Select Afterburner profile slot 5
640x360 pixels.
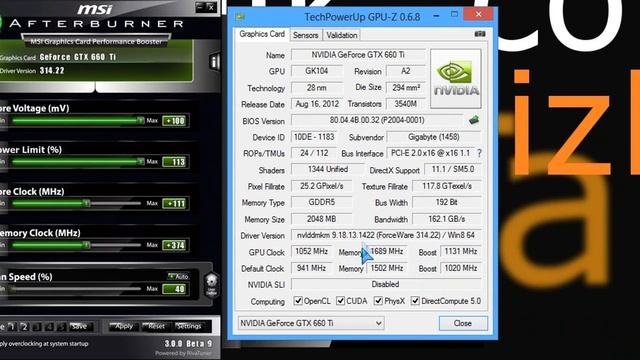(x=62, y=327)
